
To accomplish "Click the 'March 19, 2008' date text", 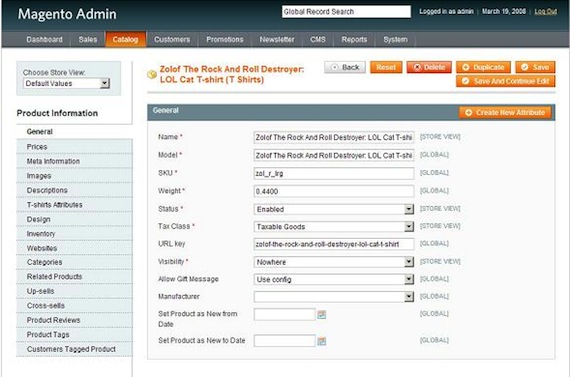I will click(504, 12).
